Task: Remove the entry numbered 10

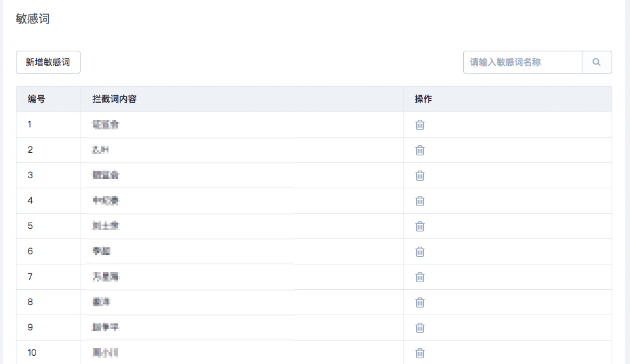Action: [x=419, y=353]
